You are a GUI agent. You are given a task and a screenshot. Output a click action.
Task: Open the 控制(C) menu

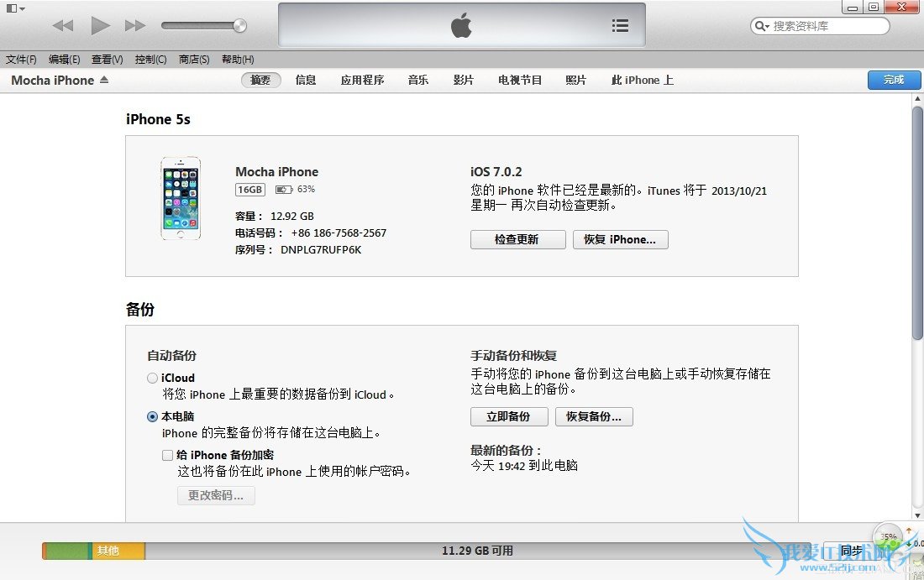[x=151, y=60]
